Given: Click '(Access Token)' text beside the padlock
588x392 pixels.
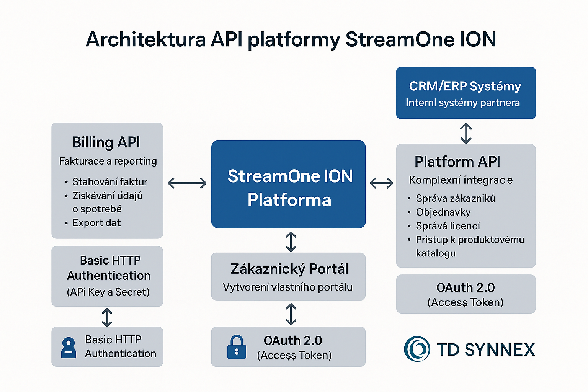Looking at the screenshot, I should 294,355.
